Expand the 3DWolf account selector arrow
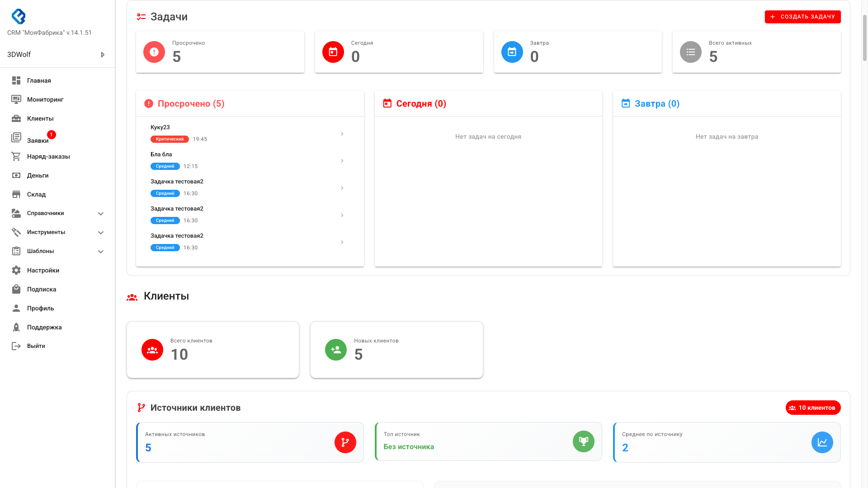This screenshot has width=868, height=488. (103, 55)
